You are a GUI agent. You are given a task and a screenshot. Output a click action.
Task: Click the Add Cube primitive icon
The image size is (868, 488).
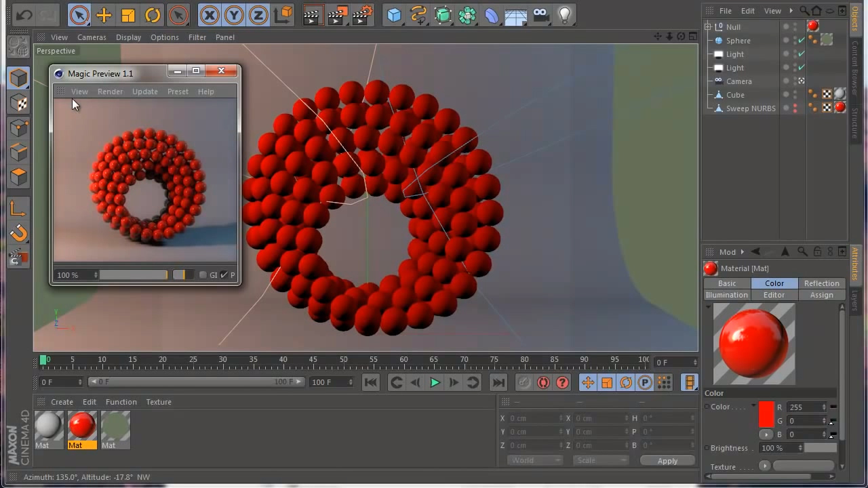[394, 15]
